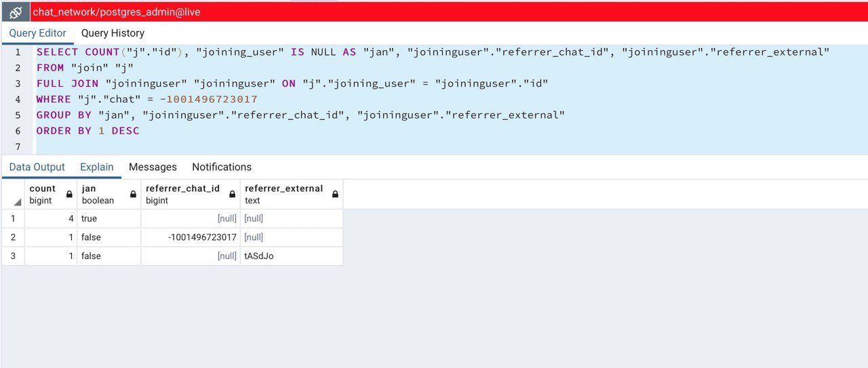Viewport: 868px width, 368px height.
Task: Click the connection status icon
Action: click(x=16, y=12)
